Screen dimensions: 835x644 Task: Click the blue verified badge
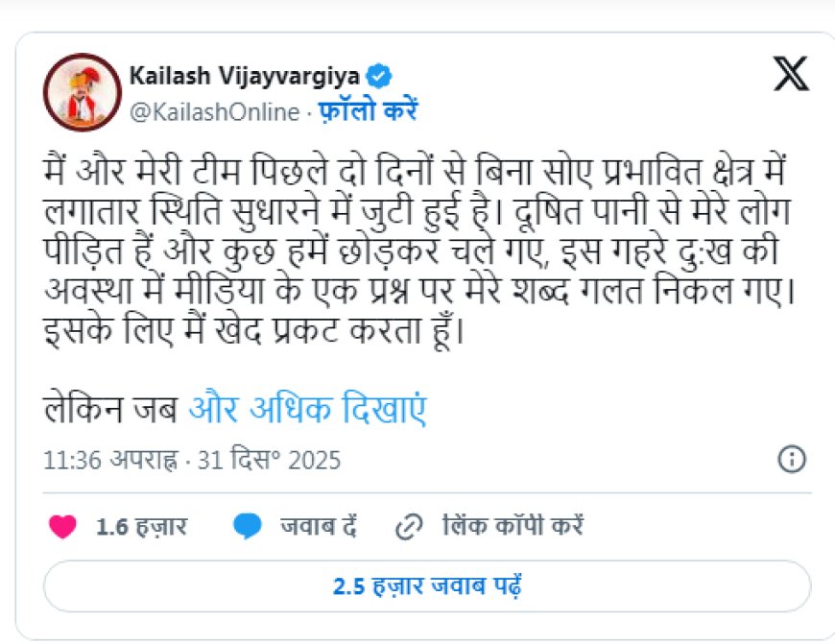tap(380, 76)
